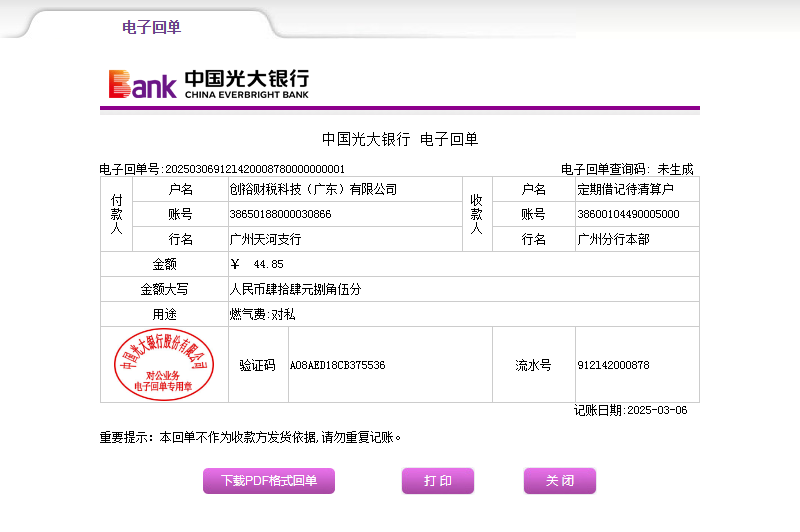800x532 pixels.
Task: Select the serial number 912142000878
Action: pyautogui.click(x=613, y=366)
